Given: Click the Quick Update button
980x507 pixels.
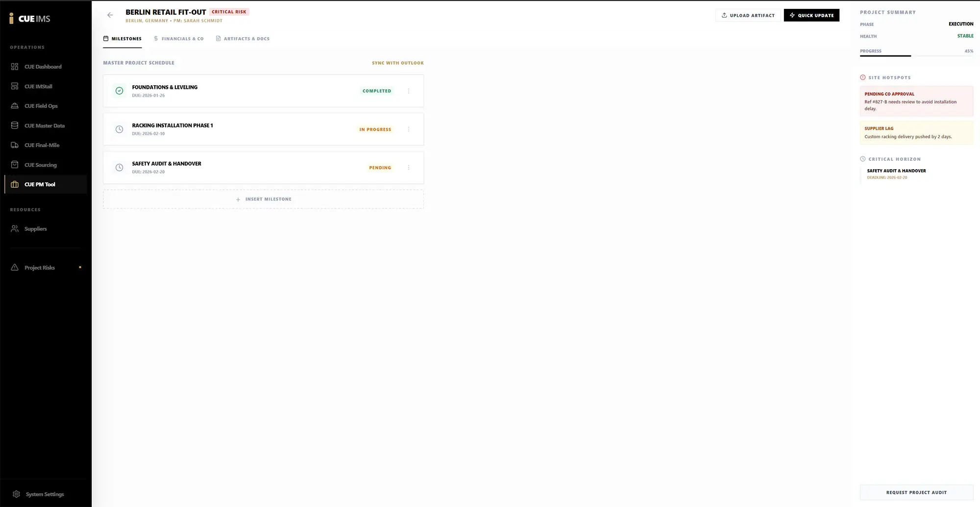Looking at the screenshot, I should 811,15.
